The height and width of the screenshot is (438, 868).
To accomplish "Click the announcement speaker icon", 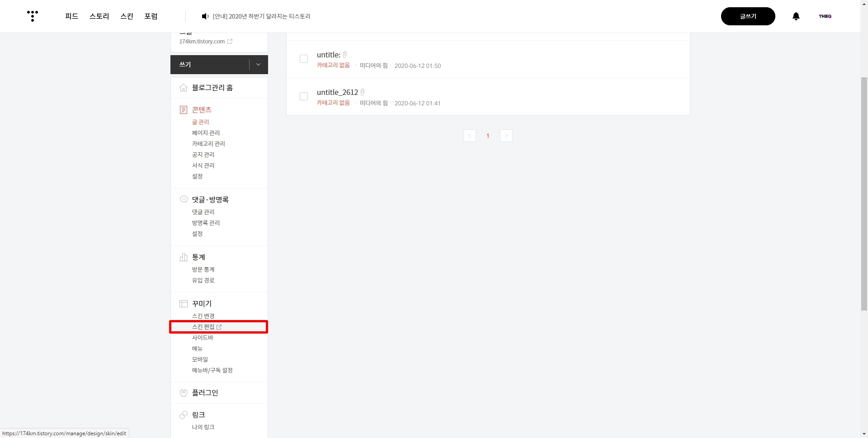I will (x=205, y=16).
